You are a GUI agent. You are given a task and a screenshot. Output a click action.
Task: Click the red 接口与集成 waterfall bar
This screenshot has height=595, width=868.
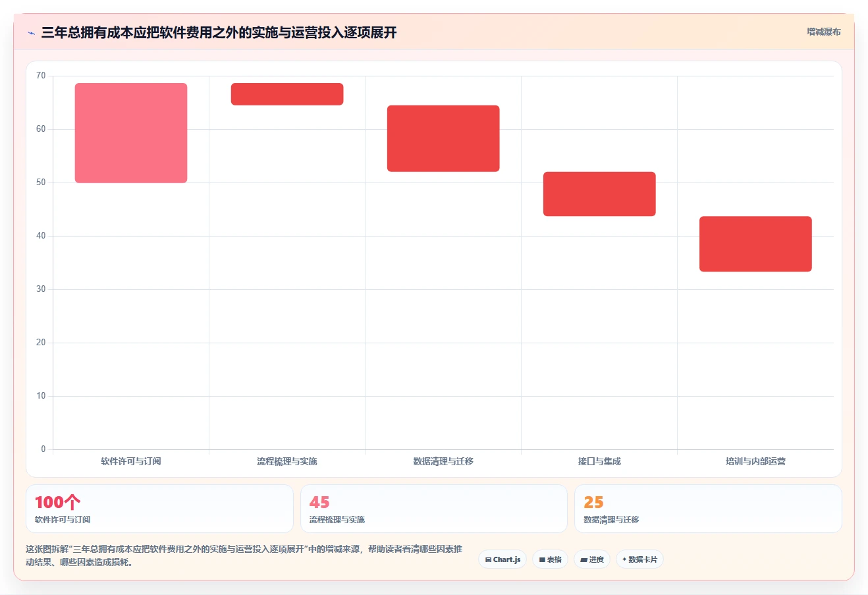[x=599, y=194]
